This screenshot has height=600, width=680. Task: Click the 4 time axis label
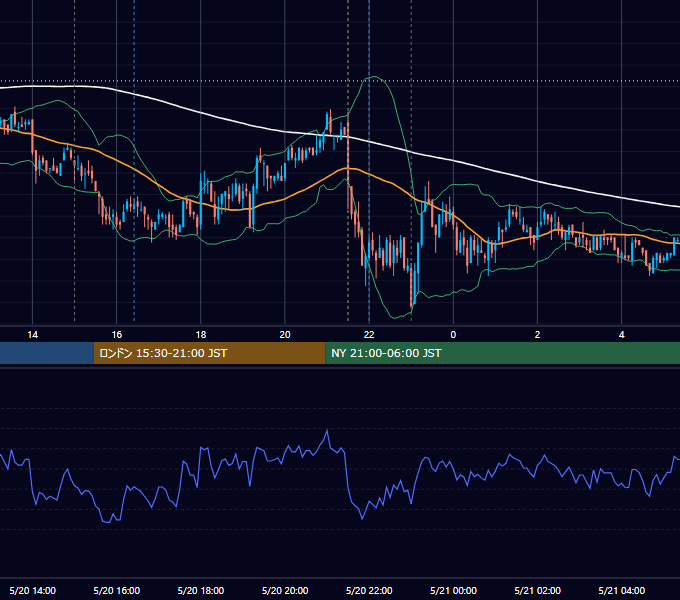tap(621, 335)
